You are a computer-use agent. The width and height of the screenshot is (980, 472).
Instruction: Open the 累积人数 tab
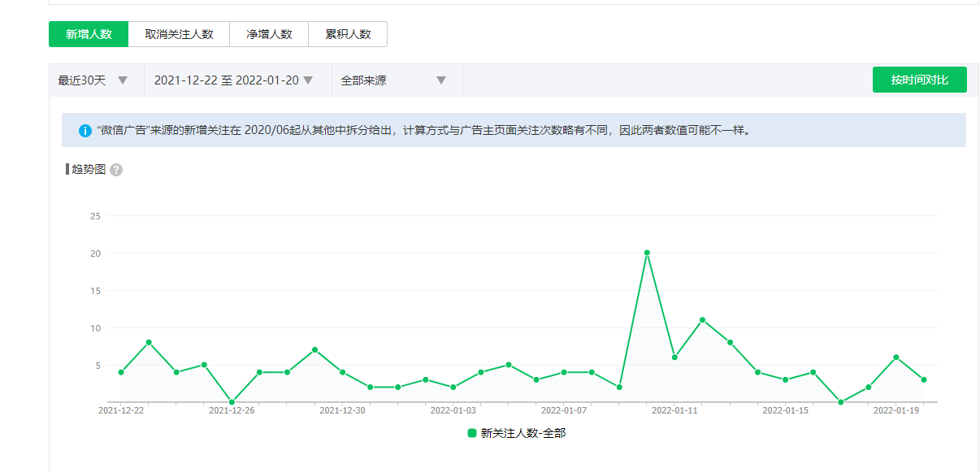coord(348,34)
